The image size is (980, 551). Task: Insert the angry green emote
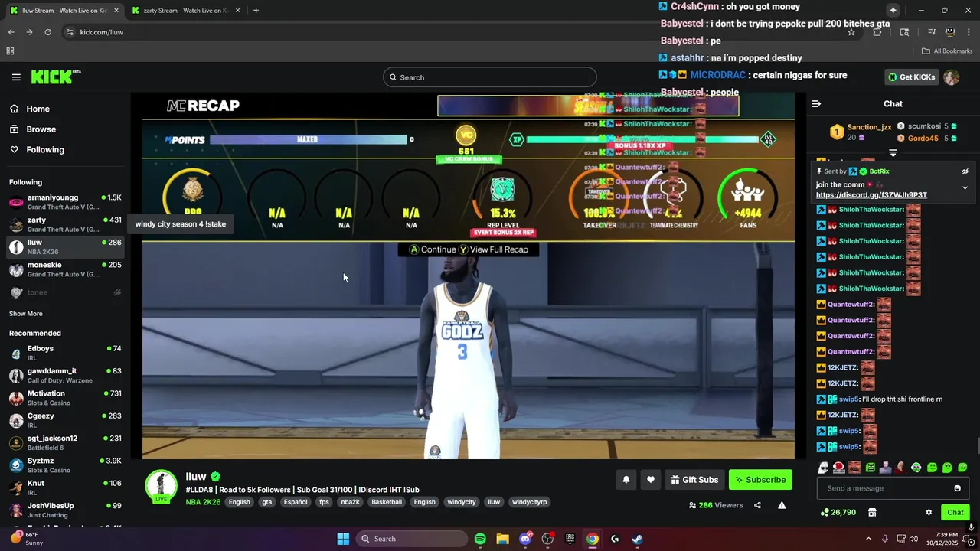(870, 468)
